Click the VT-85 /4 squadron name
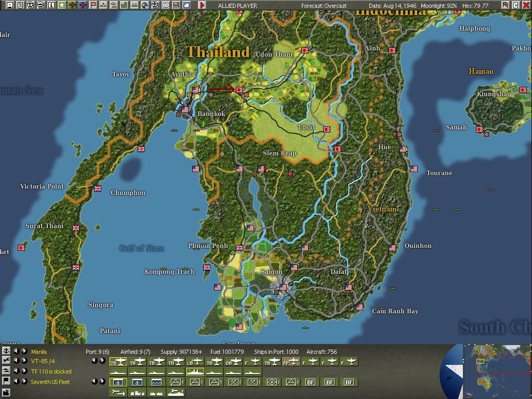532x399 pixels. tap(43, 361)
